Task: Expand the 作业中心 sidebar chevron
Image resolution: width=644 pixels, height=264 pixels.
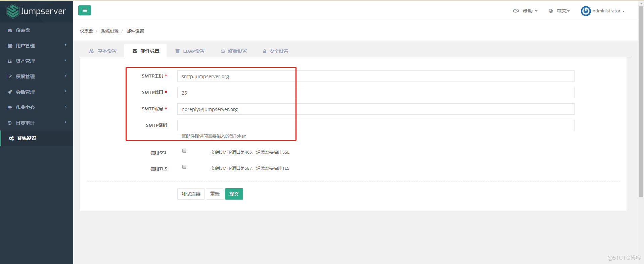Action: [66, 107]
